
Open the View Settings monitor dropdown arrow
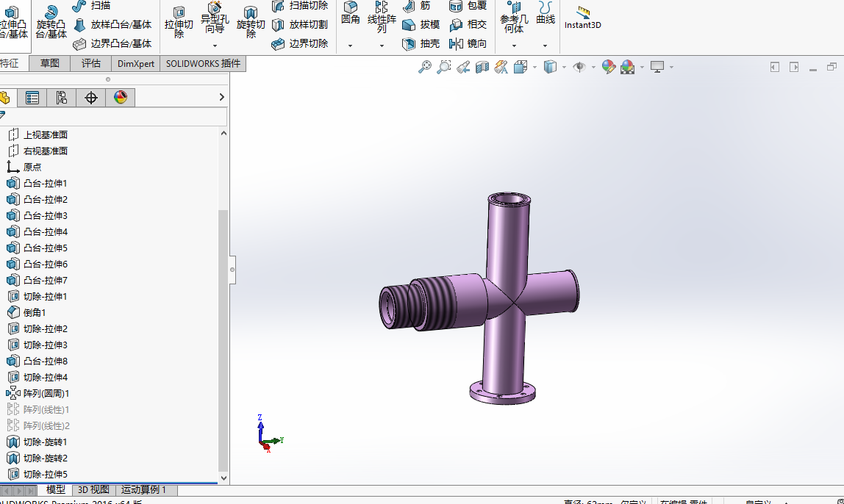pos(672,68)
